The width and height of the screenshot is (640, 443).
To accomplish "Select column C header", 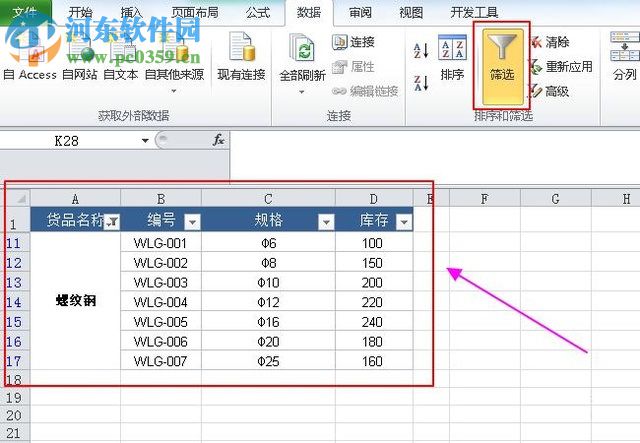I will point(268,199).
